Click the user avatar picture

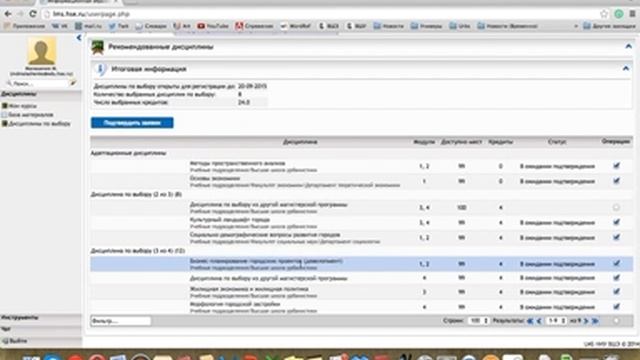point(41,51)
